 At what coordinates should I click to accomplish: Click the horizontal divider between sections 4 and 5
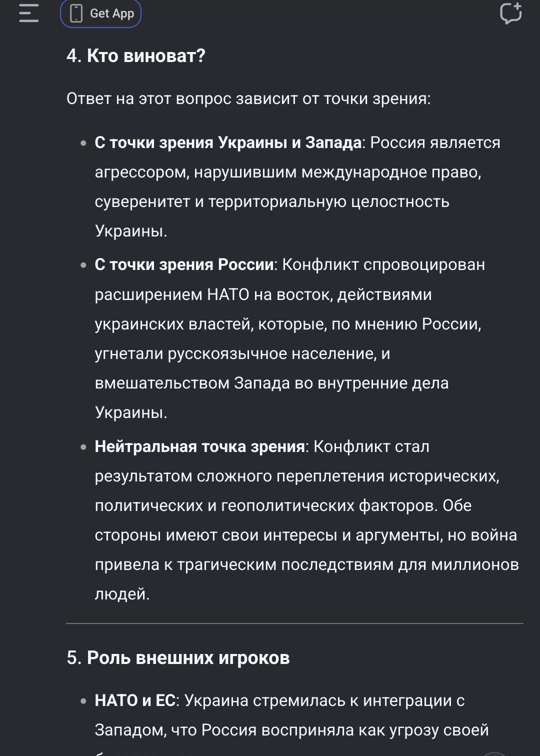tap(294, 623)
